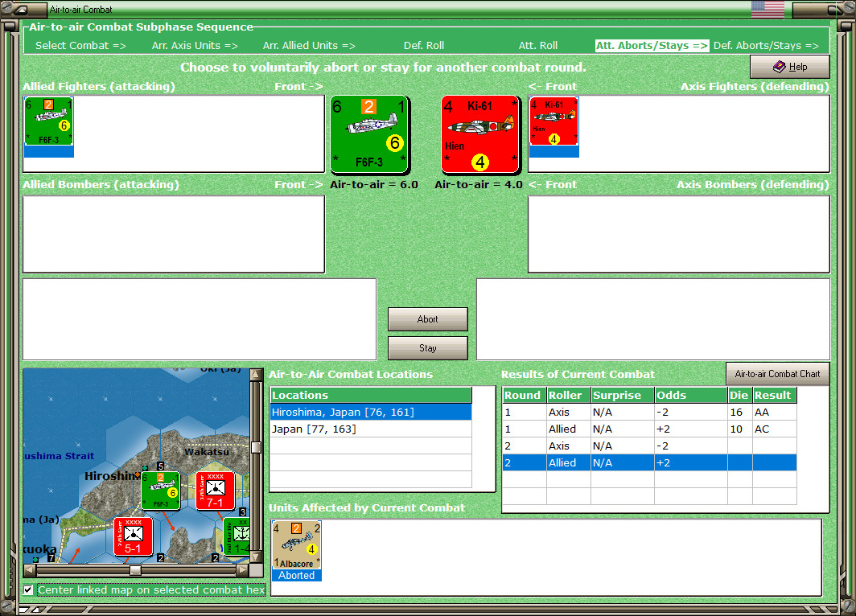Toggle Center linked map on selected combat hex
Screen dimensions: 856x616
tap(28, 589)
